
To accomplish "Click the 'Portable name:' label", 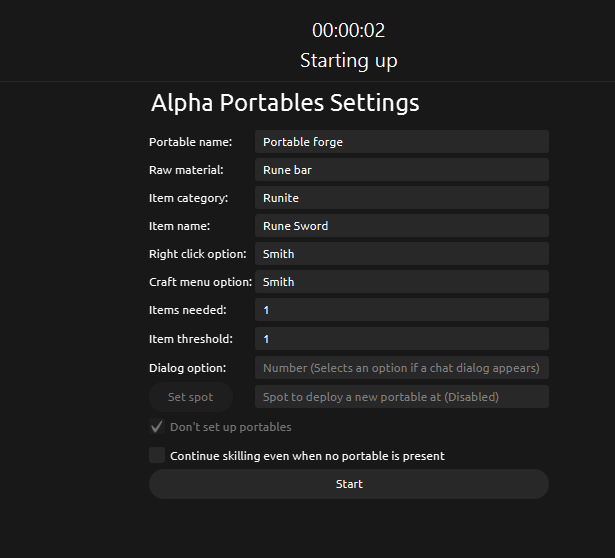I will [x=190, y=142].
